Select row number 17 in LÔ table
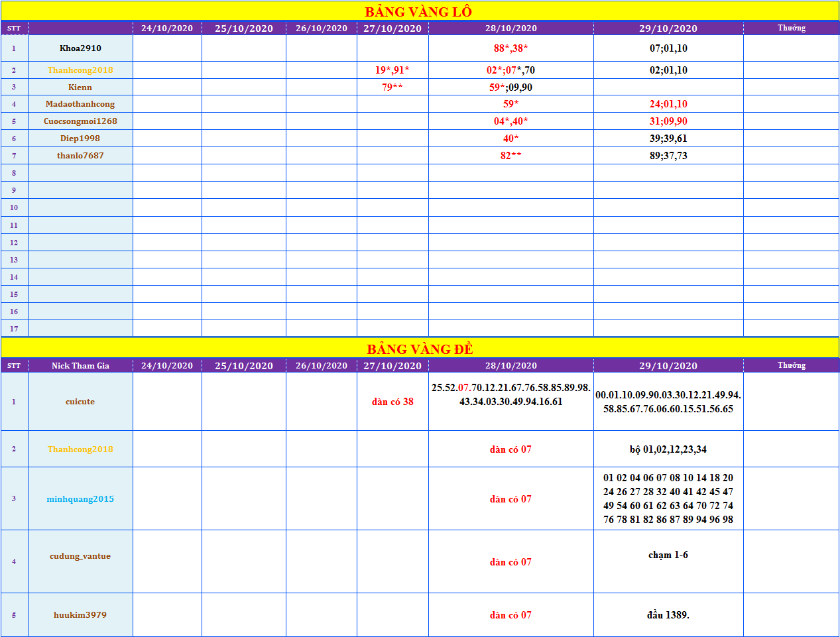Image resolution: width=840 pixels, height=637 pixels. point(14,329)
